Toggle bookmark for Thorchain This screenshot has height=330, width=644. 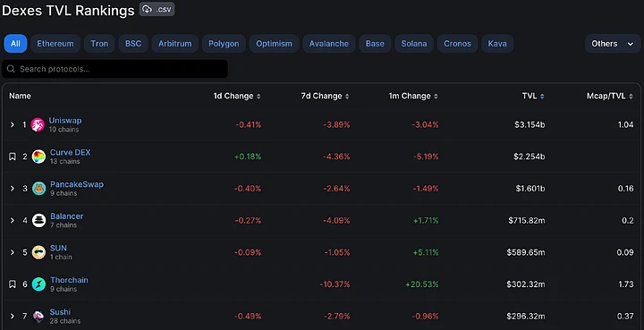[x=13, y=284]
